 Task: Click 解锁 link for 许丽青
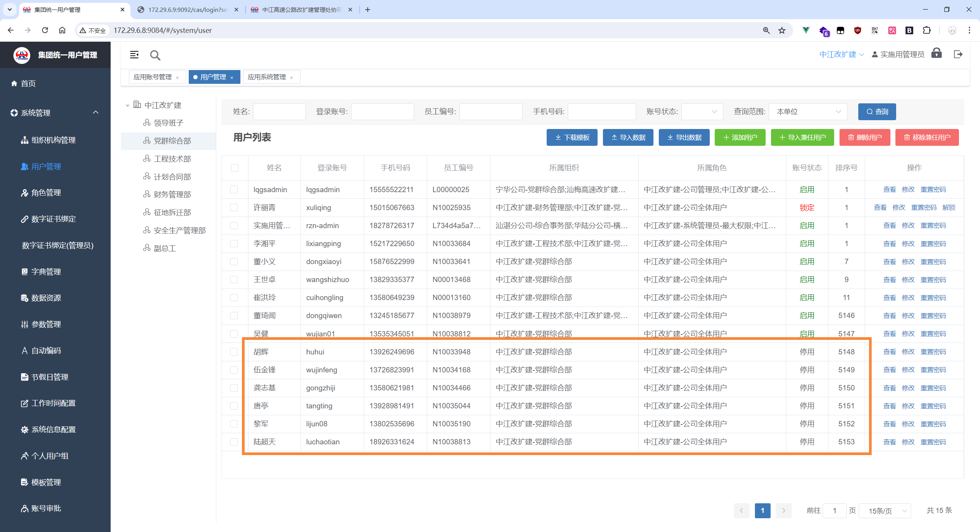pos(949,207)
